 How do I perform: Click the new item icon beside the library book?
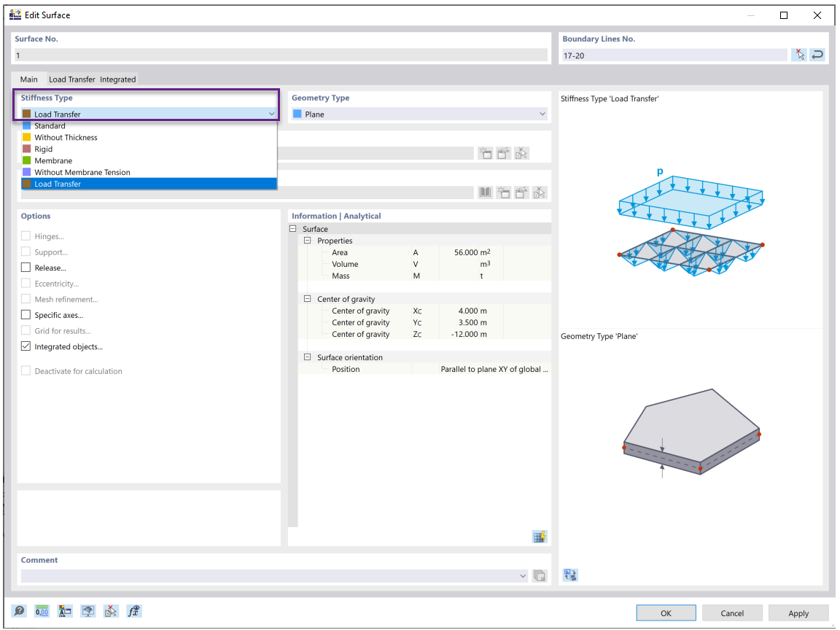504,192
